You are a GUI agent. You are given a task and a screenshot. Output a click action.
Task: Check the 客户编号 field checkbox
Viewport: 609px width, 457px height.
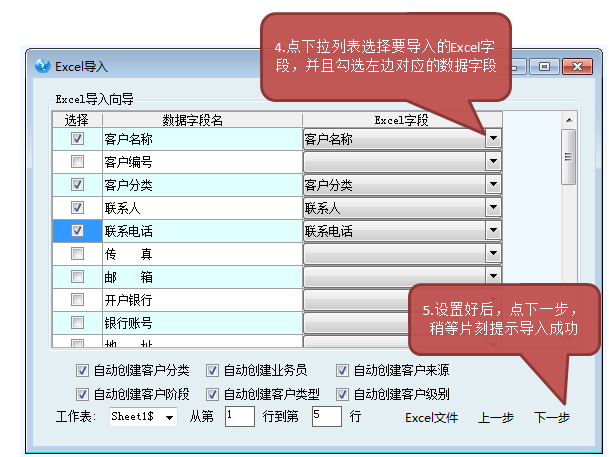[x=77, y=162]
